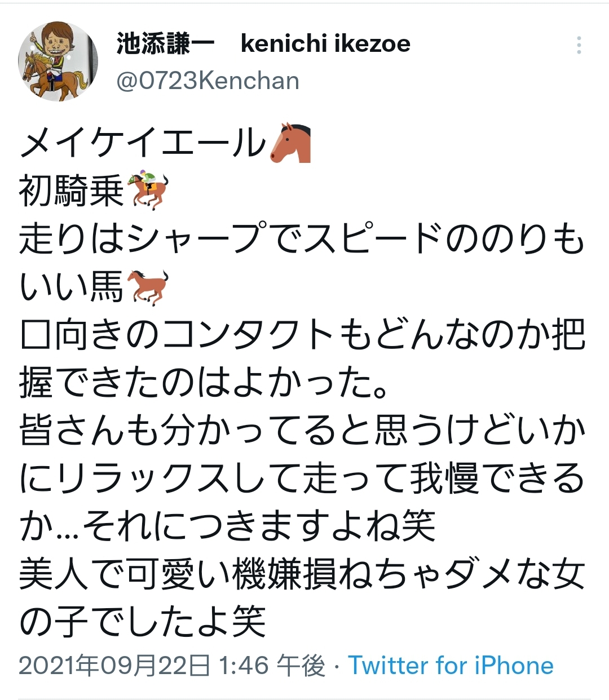Screen dimensions: 609x700
Task: Click the @0723Kenchan handle
Action: [x=208, y=81]
